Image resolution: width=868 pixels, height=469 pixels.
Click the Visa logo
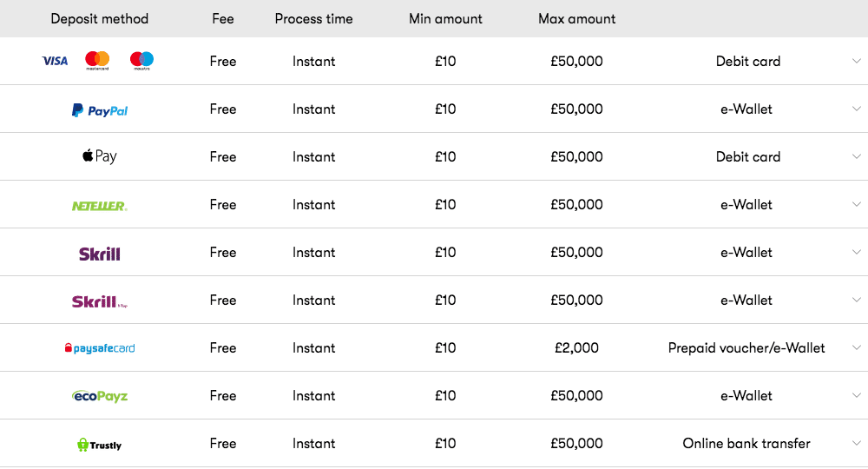tap(55, 61)
